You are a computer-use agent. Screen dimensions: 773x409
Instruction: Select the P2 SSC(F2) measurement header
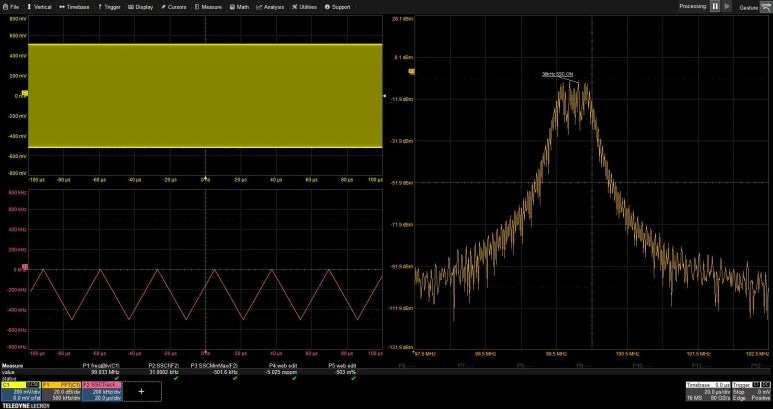[x=164, y=366]
